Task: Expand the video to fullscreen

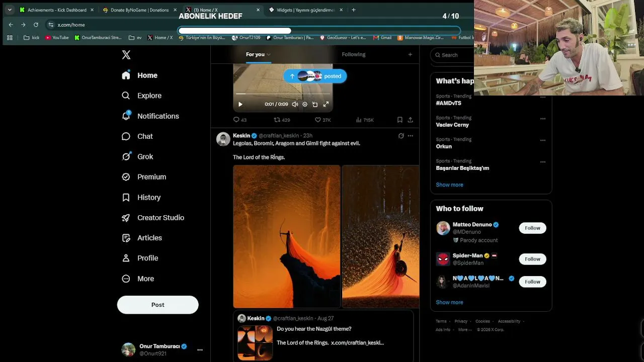Action: 326,104
